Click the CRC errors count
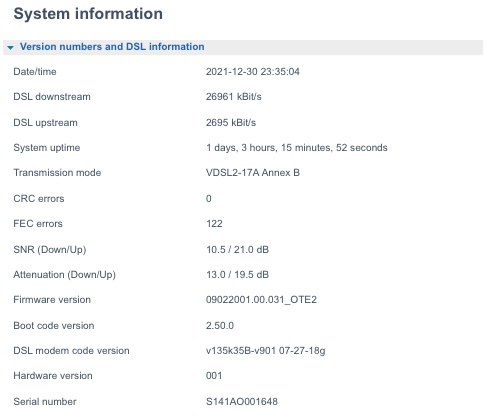 click(x=209, y=199)
